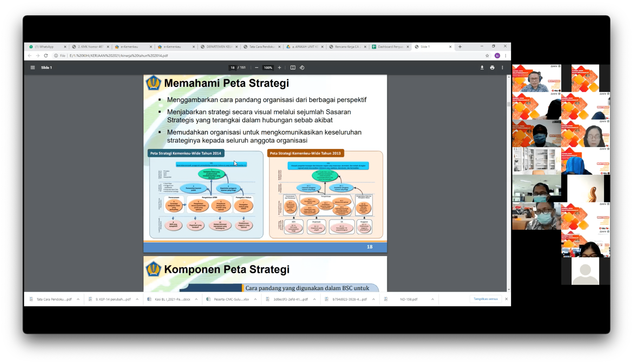Click the zoom in plus icon
The width and height of the screenshot is (633, 364).
click(x=279, y=67)
